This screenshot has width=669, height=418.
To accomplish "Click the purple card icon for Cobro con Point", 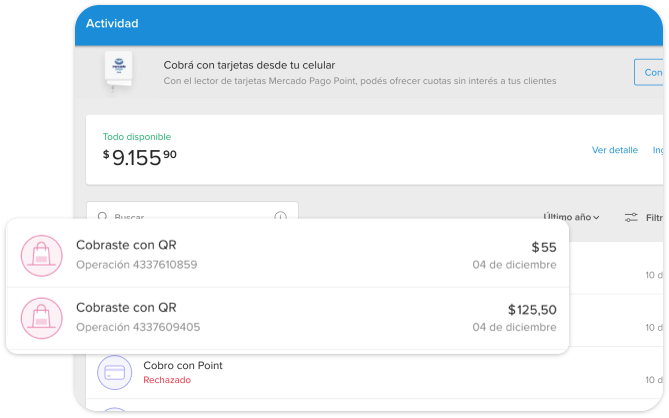I will tap(115, 372).
